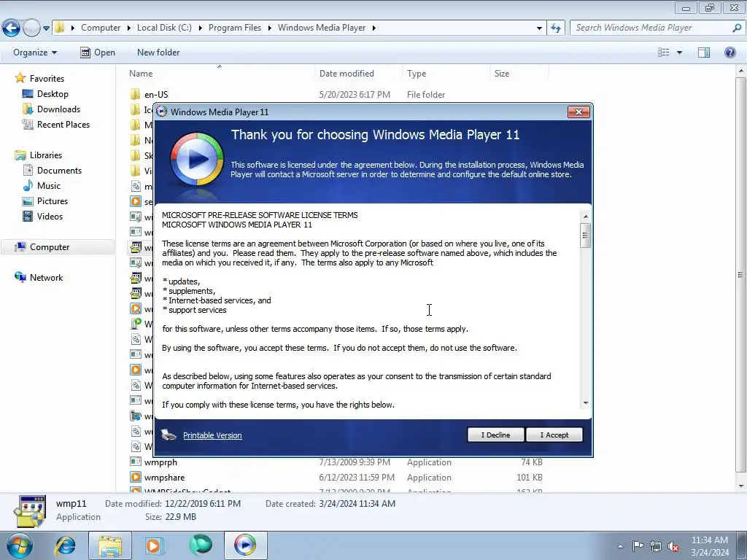Select the Videos library

[x=50, y=216]
